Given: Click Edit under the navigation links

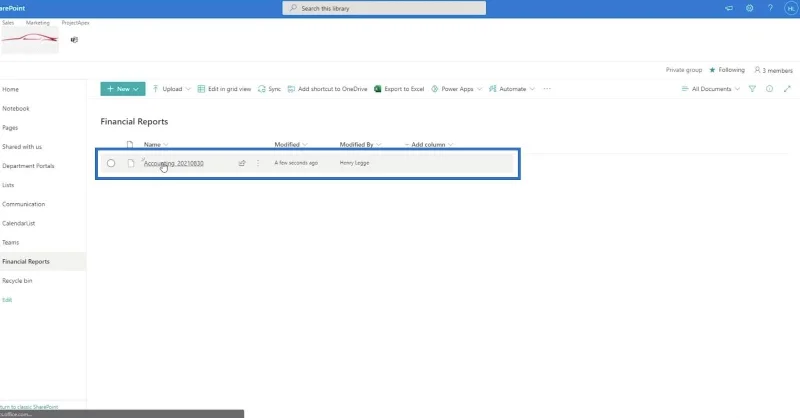Looking at the screenshot, I should click(x=7, y=300).
